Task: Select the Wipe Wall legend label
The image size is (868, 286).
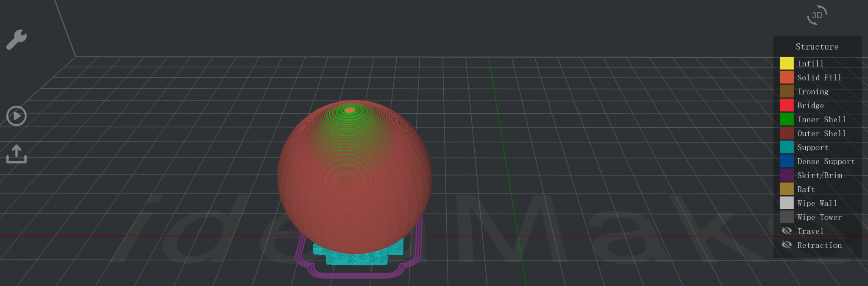Action: click(817, 204)
